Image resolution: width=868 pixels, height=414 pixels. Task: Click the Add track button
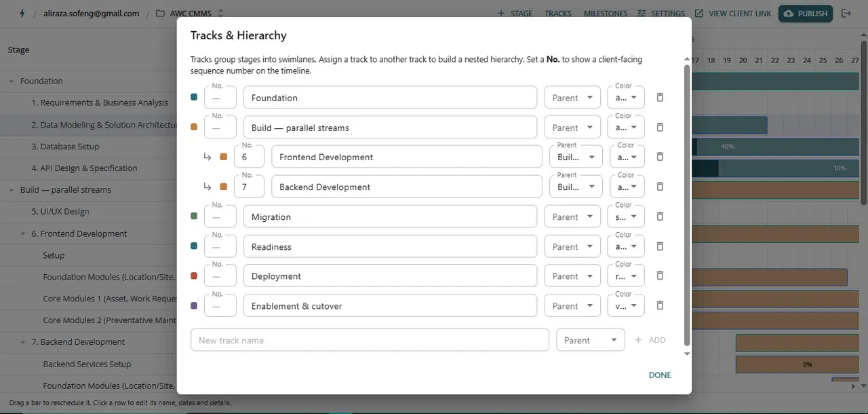pyautogui.click(x=650, y=340)
